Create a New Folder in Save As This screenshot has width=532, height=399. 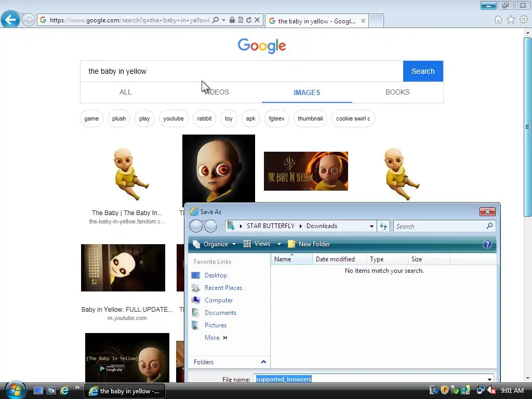point(309,244)
